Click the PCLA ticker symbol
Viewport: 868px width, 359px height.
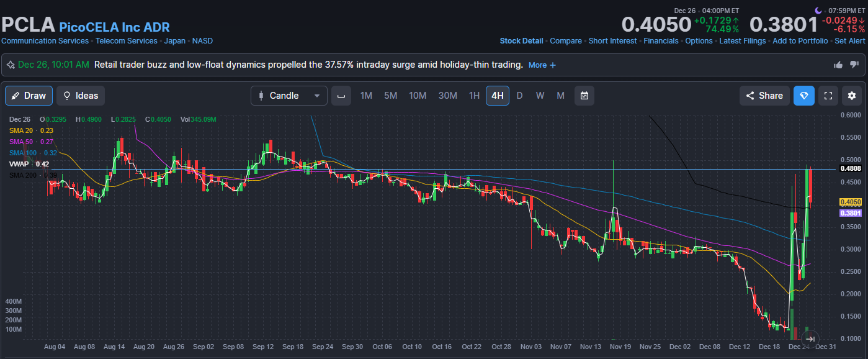[x=27, y=25]
